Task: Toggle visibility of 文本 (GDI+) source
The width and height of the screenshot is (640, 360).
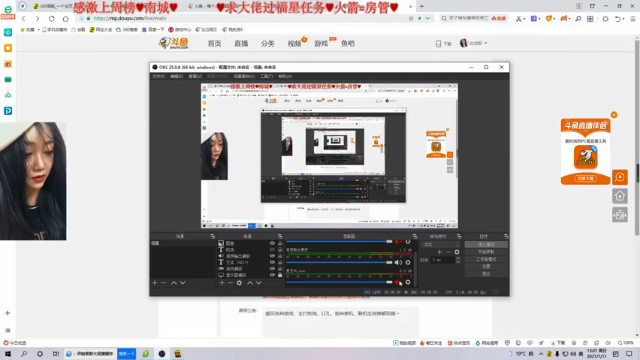Action: coord(272,262)
